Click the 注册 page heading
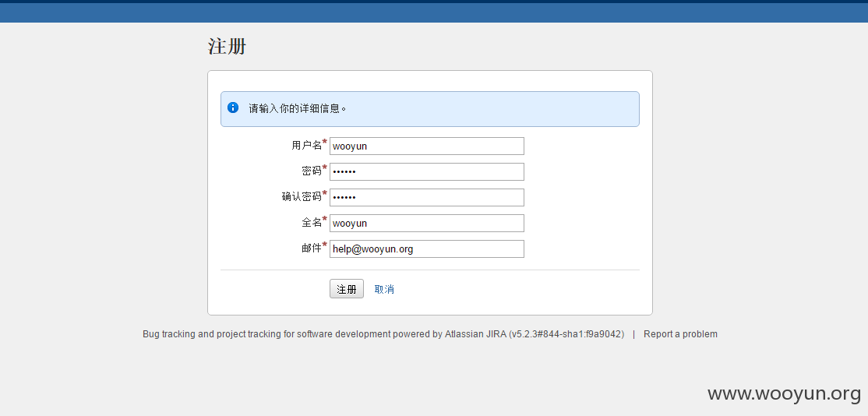The height and width of the screenshot is (416, 868). pos(227,47)
